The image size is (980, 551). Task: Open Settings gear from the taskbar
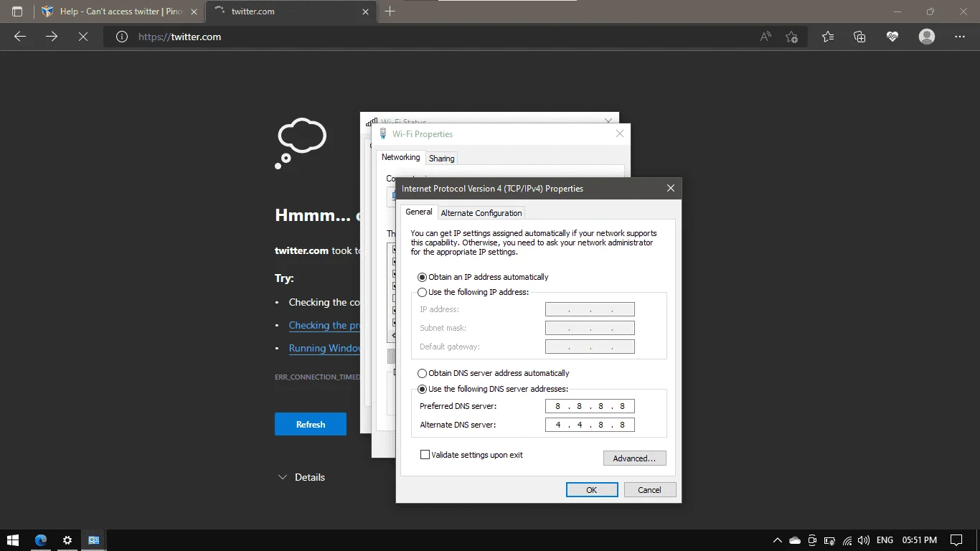[67, 540]
